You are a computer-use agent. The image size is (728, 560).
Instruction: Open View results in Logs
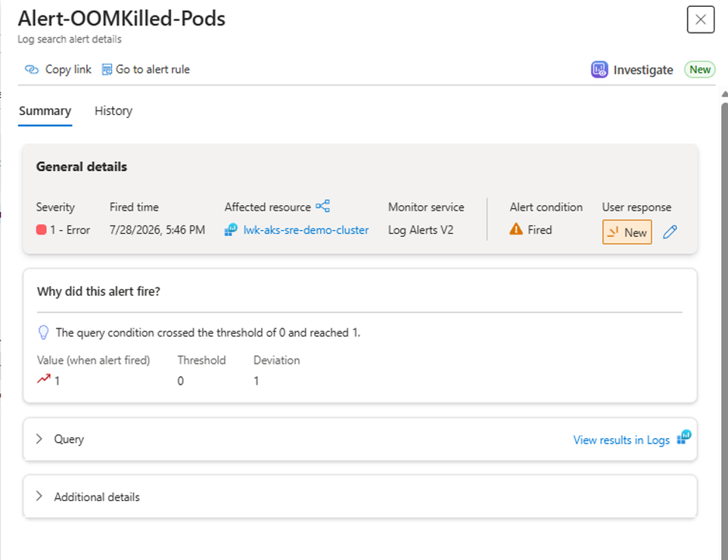621,440
